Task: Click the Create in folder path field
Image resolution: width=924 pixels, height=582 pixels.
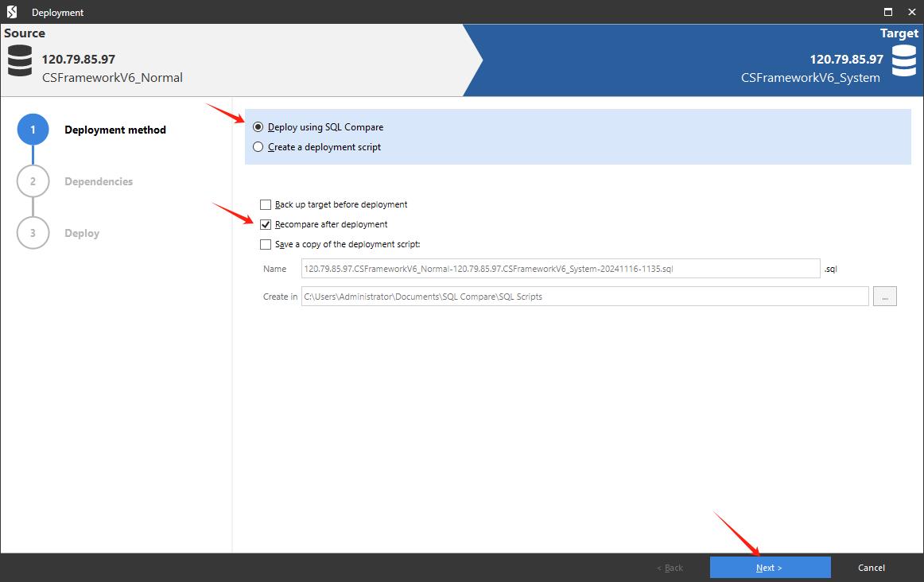Action: pos(584,297)
